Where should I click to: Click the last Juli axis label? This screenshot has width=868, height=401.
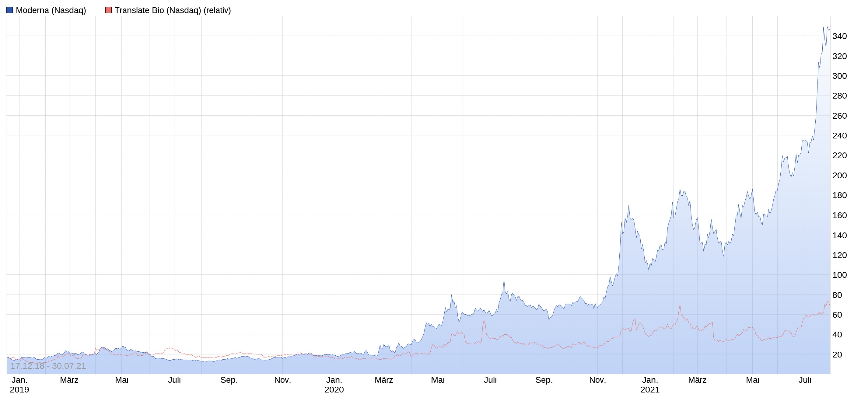[x=805, y=380]
